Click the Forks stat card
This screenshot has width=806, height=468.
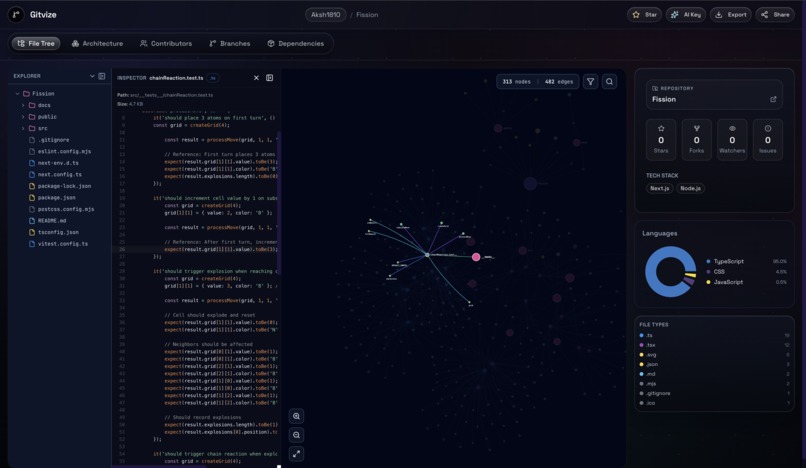tap(697, 140)
